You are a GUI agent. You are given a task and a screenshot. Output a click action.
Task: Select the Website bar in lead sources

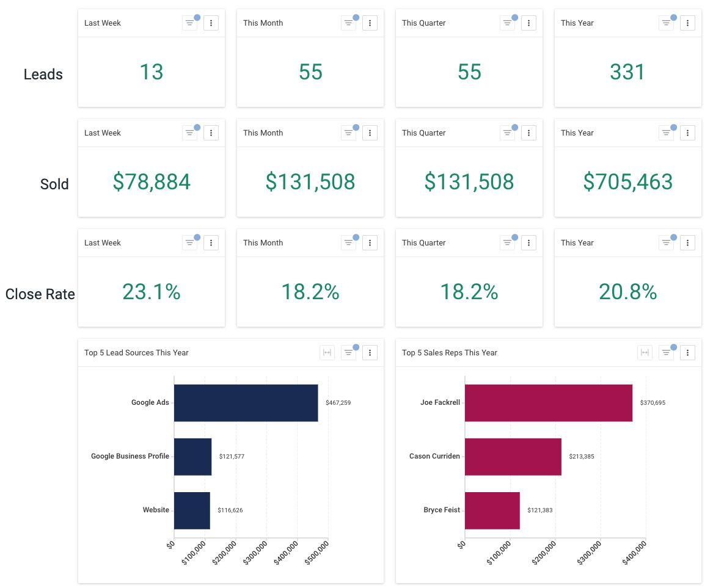192,510
